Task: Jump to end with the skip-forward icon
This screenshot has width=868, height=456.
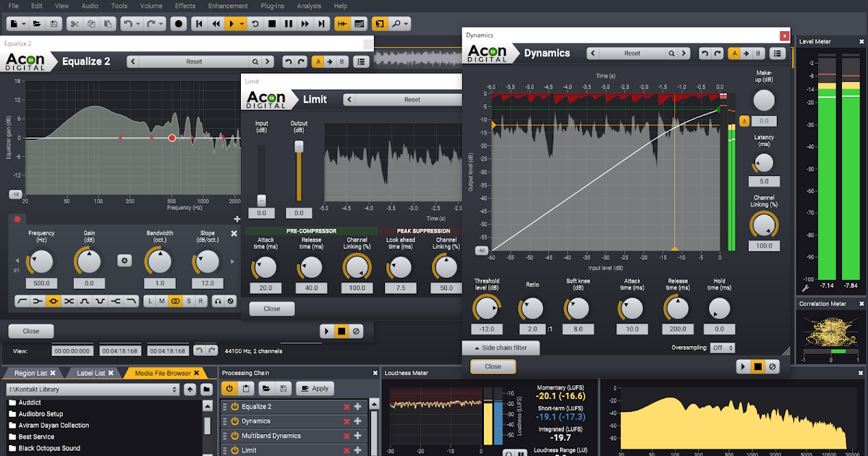Action: tap(322, 24)
